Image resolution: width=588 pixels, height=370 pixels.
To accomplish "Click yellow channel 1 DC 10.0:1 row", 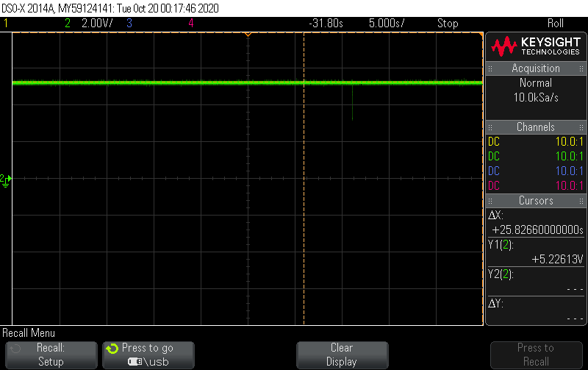I will point(536,141).
